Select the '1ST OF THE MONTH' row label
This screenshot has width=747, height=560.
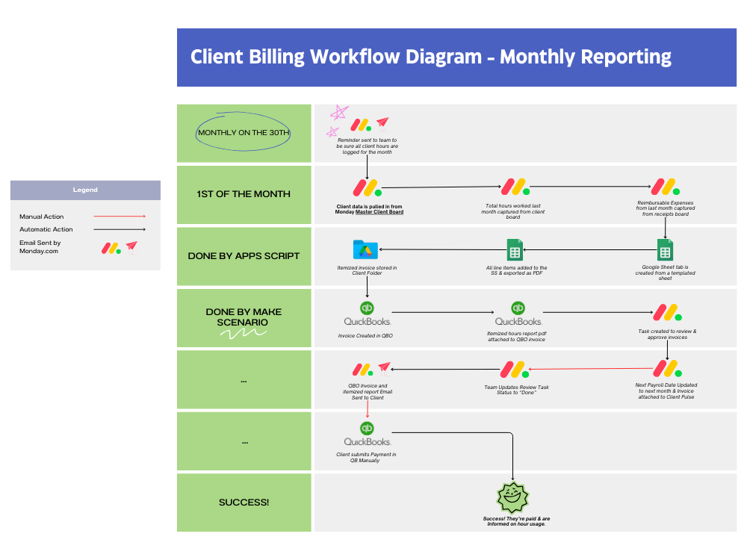click(x=244, y=194)
